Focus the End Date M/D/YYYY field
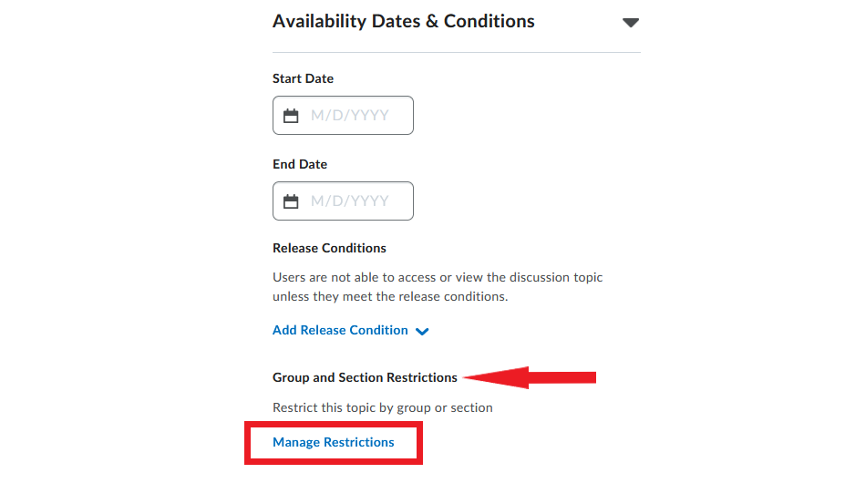845x504 pixels. click(x=343, y=201)
